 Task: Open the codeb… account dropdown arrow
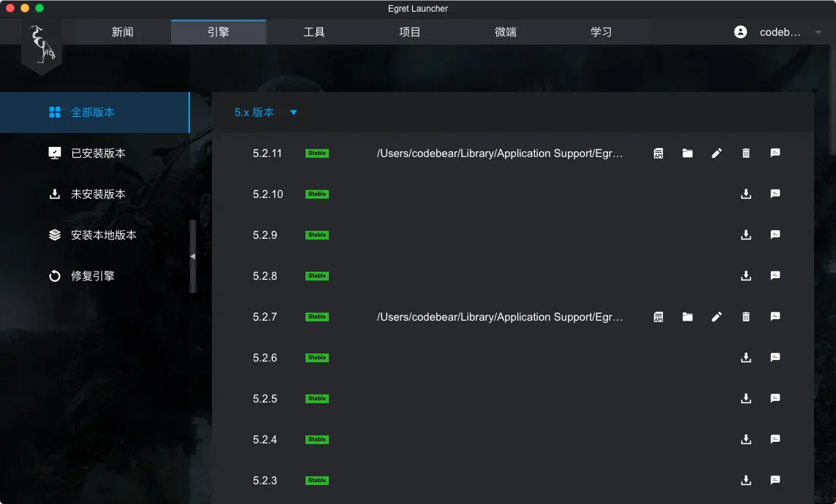click(x=818, y=32)
